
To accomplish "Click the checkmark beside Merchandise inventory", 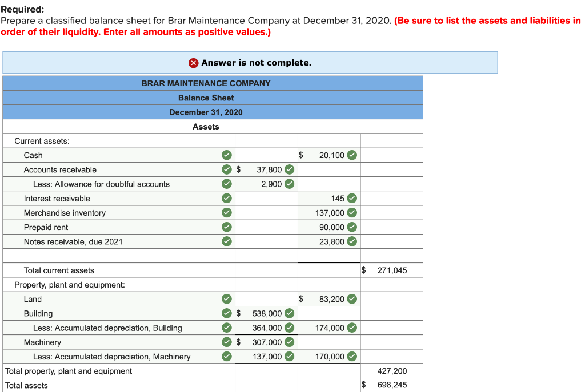I will click(x=226, y=212).
